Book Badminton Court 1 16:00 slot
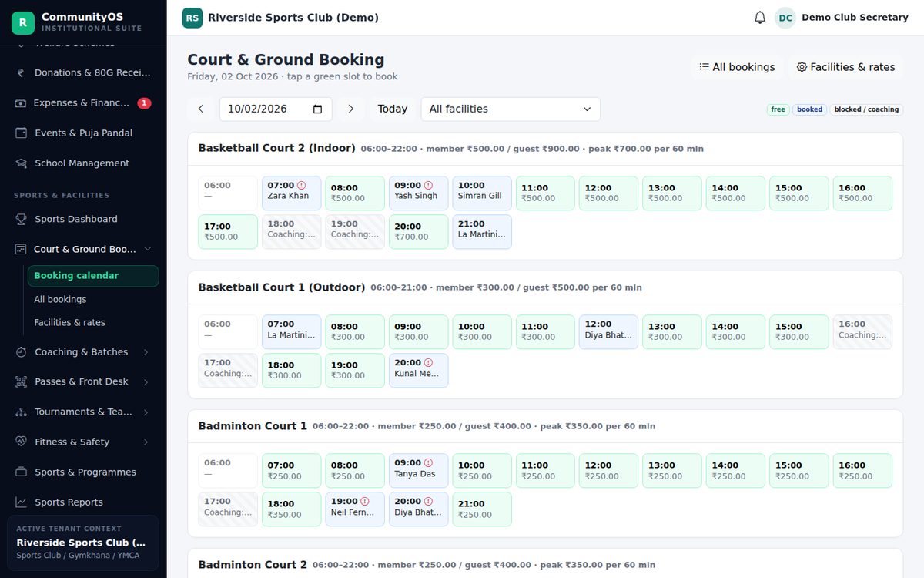Image resolution: width=924 pixels, height=578 pixels. pyautogui.click(x=862, y=471)
